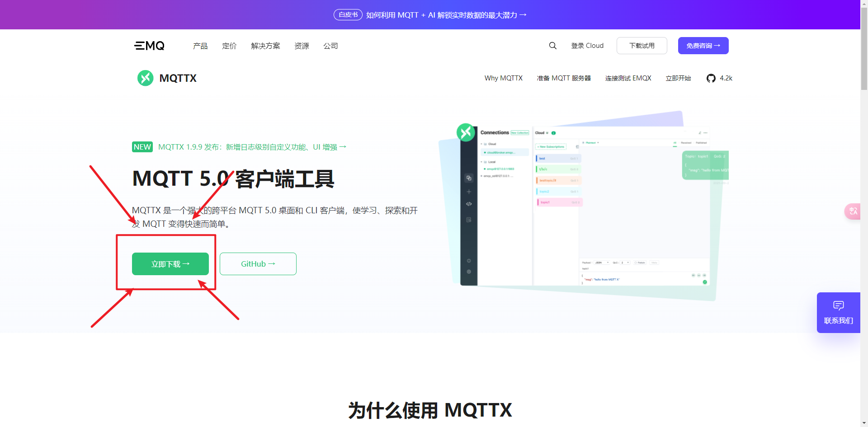Click the pink translate floating icon
This screenshot has height=427, width=868.
pyautogui.click(x=853, y=211)
